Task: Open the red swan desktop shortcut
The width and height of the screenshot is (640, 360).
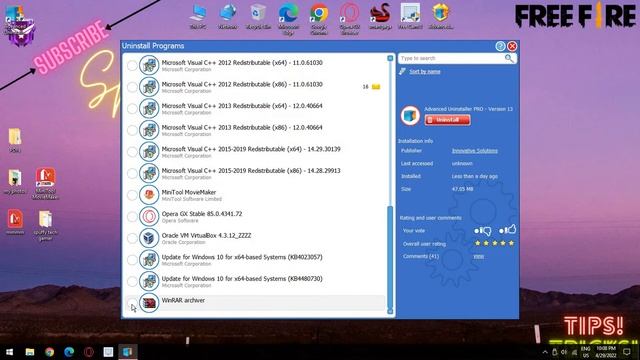Action: pos(380,17)
